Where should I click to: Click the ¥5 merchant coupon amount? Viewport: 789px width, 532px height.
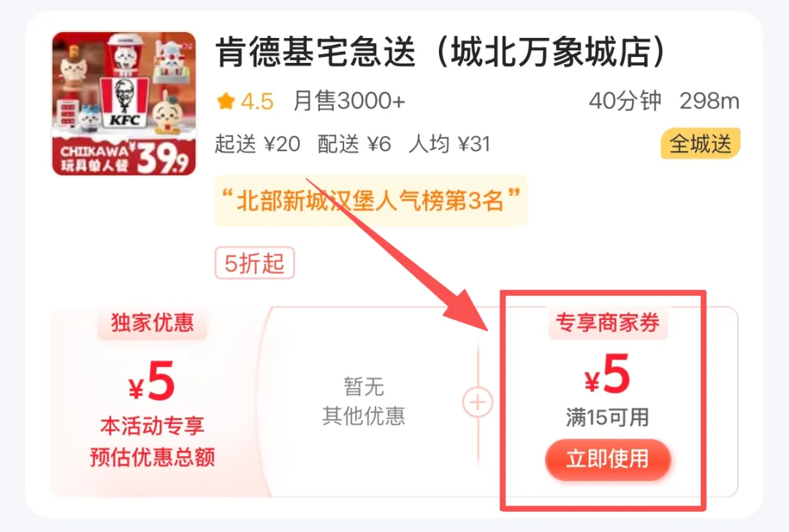tap(607, 374)
